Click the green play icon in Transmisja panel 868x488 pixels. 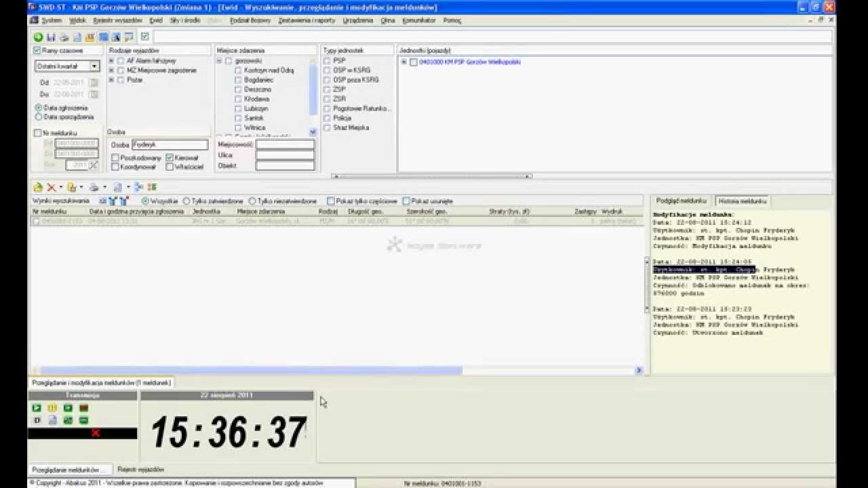tap(37, 408)
